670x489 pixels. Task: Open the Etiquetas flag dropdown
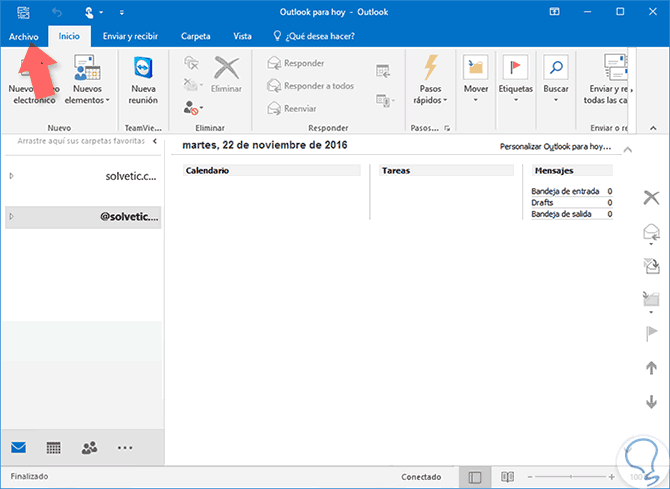point(515,79)
